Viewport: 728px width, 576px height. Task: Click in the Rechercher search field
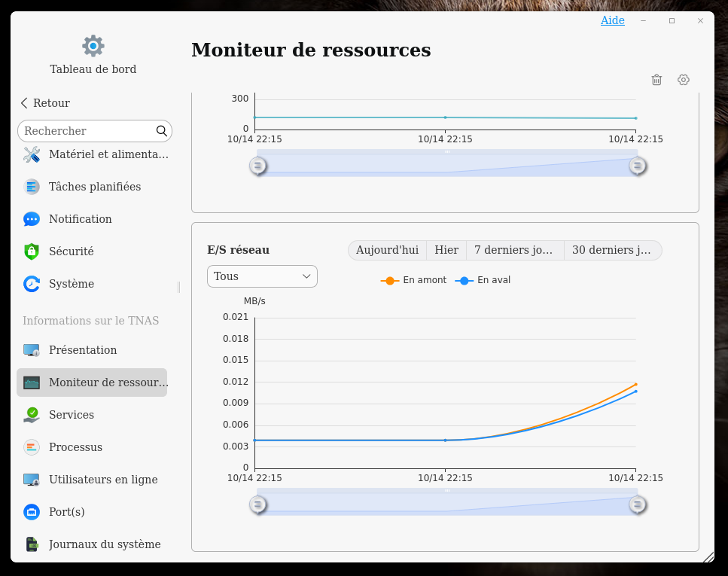[87, 131]
